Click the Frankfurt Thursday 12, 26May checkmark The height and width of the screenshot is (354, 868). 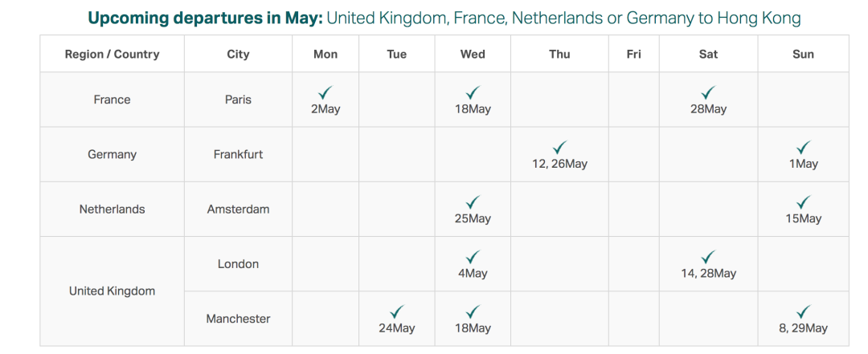pos(559,148)
